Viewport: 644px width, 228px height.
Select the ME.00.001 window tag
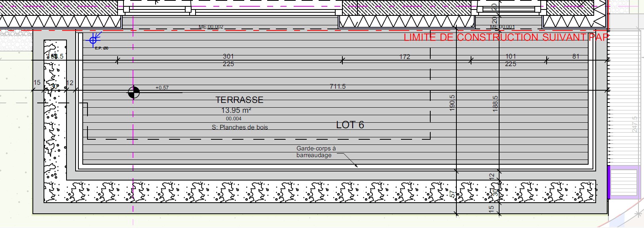pyautogui.click(x=502, y=27)
